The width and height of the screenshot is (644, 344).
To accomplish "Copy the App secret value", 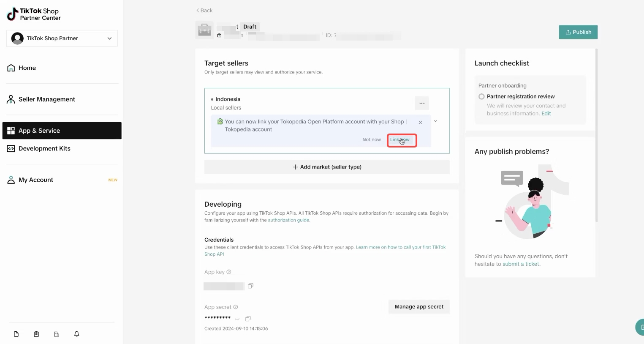I will click(x=248, y=318).
